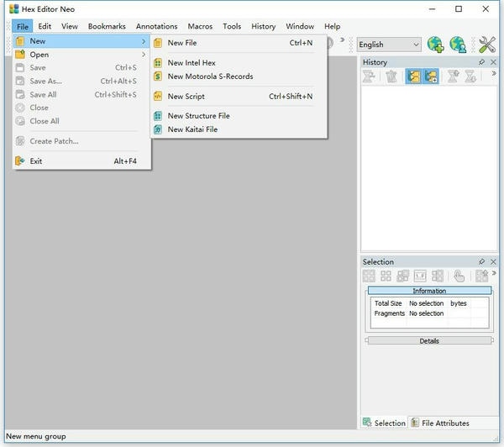Image resolution: width=504 pixels, height=447 pixels.
Task: Click the empty squares selection icon
Action: (386, 276)
